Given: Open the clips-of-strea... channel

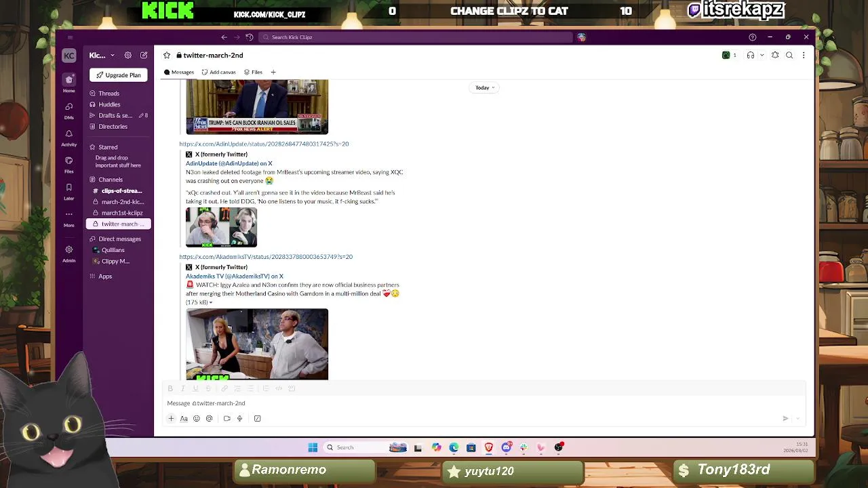Looking at the screenshot, I should coord(119,191).
